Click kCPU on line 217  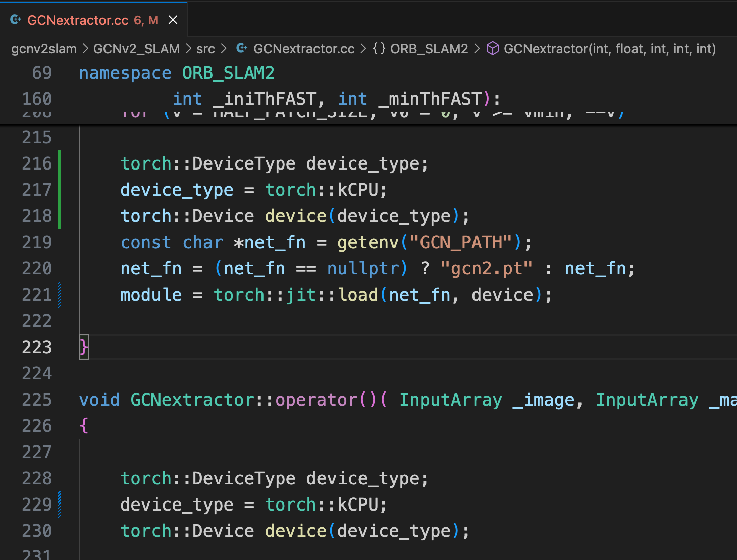pos(358,190)
